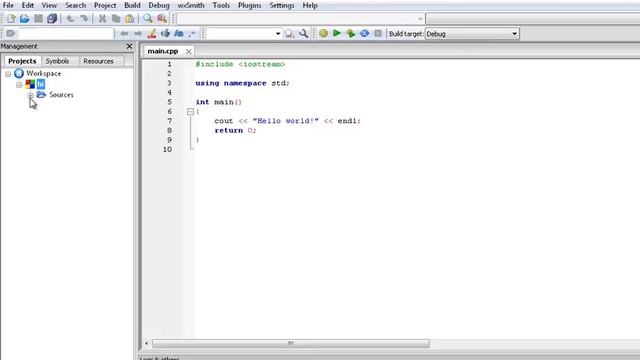Image resolution: width=640 pixels, height=360 pixels.
Task: Click the selected text toggle icon
Action: coord(165,33)
